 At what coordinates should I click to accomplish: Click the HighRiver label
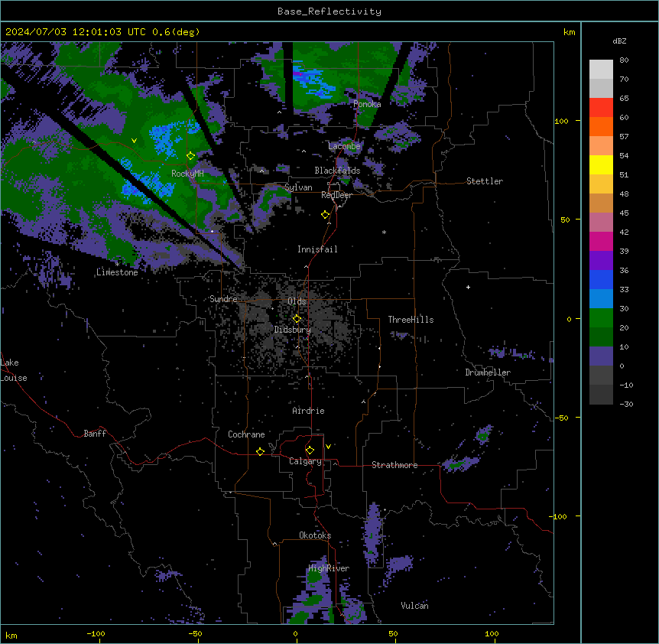coord(329,568)
